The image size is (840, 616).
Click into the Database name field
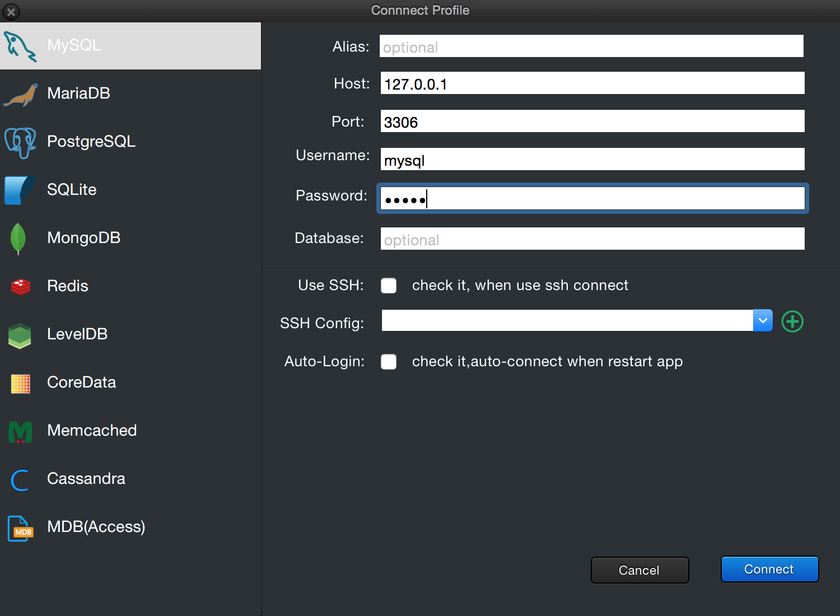592,239
